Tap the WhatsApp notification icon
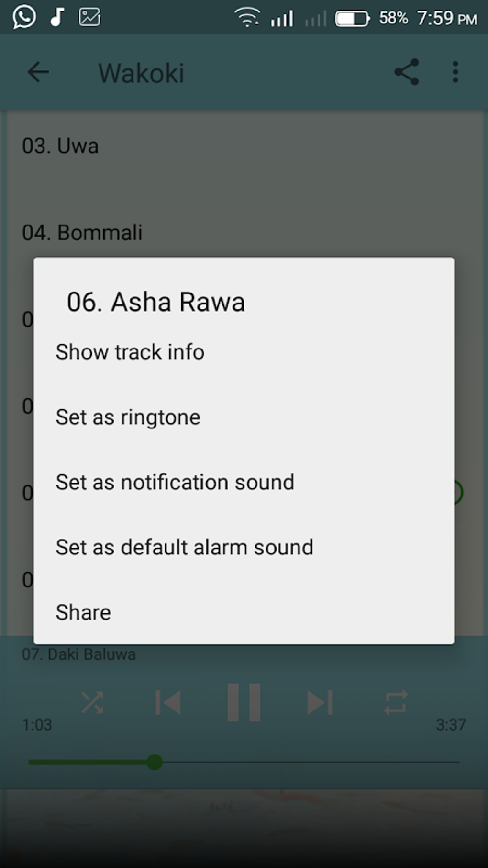Viewport: 488px width, 868px height. coord(24,17)
